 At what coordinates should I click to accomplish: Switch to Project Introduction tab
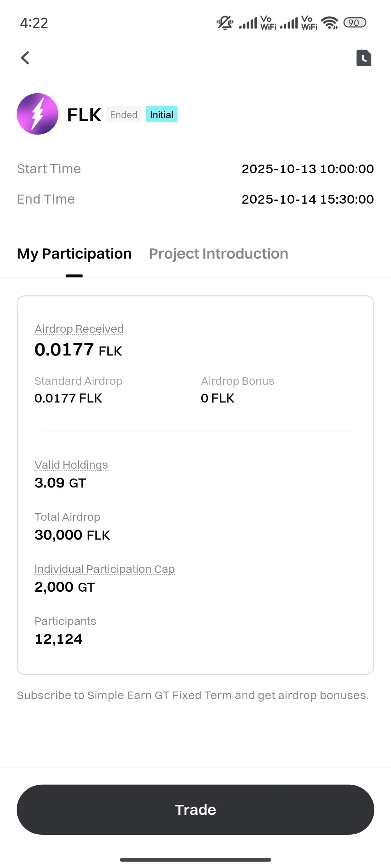point(218,254)
